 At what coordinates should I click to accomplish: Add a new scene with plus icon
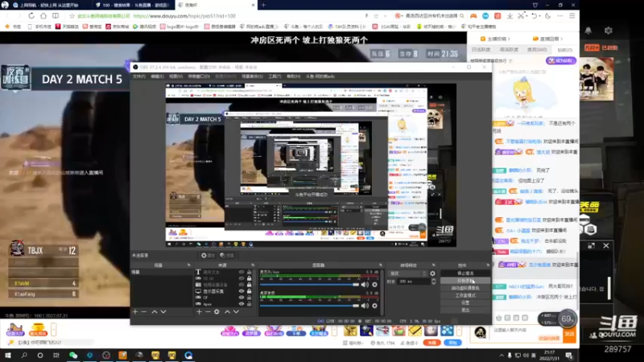(x=135, y=312)
